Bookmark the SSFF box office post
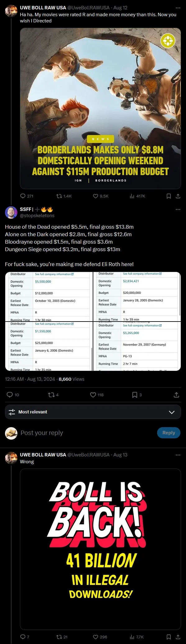 (135, 394)
